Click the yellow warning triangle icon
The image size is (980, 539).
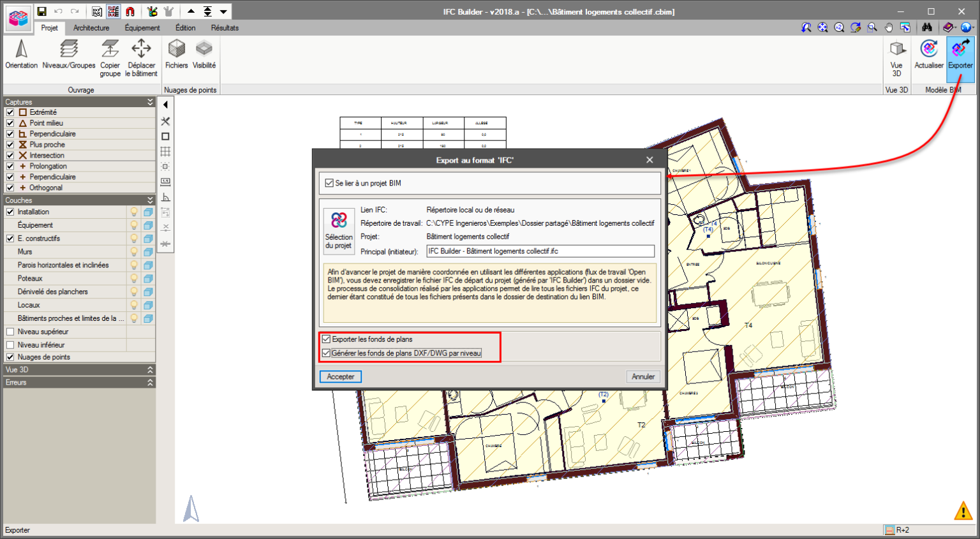[963, 511]
